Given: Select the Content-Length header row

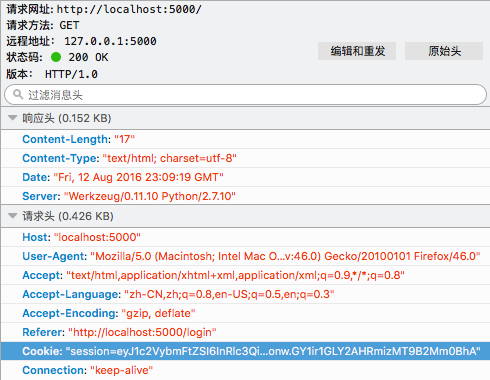Looking at the screenshot, I should click(x=246, y=139).
